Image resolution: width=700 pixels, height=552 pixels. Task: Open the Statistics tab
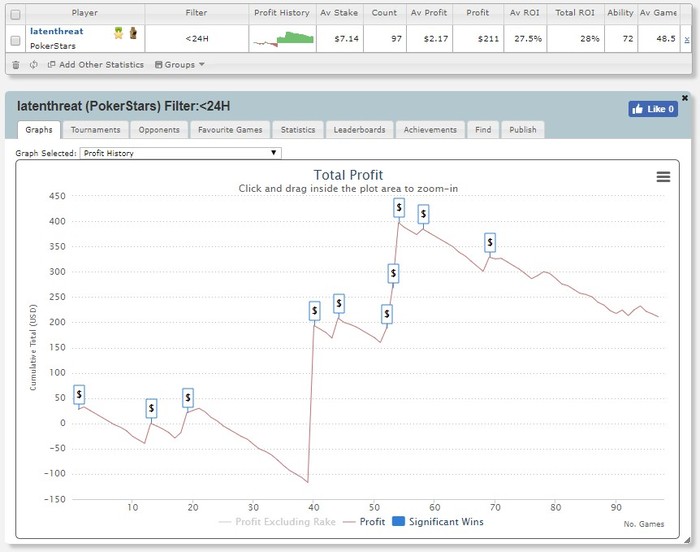(298, 130)
